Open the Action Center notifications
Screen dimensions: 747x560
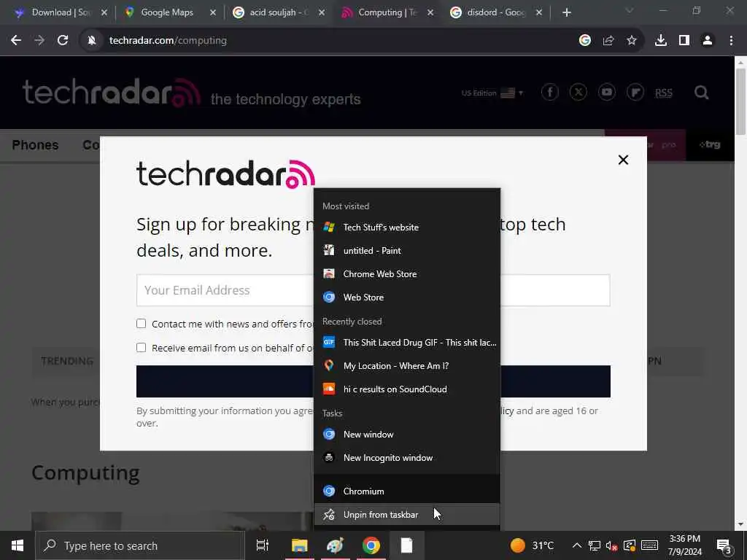724,545
